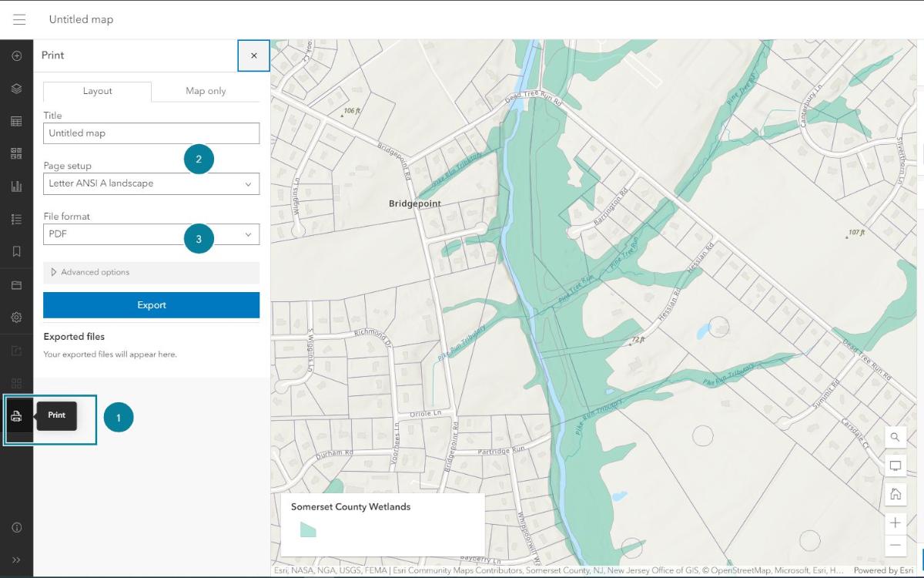Return map to default extent with Home

pyautogui.click(x=896, y=494)
